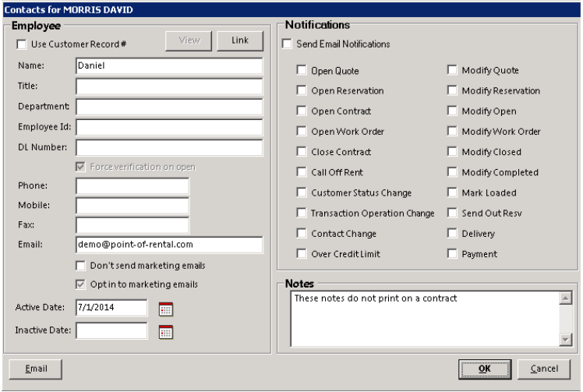
Task: Click the DL Number input field
Action: pos(169,147)
